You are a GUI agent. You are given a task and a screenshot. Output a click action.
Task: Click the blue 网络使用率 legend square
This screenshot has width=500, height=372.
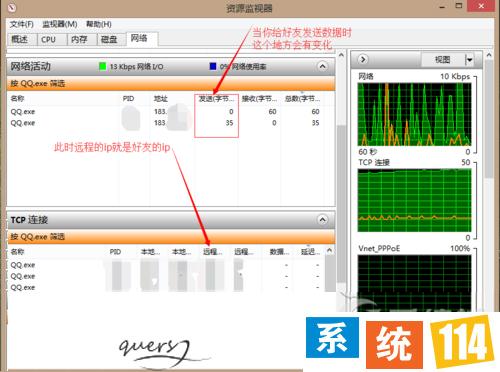[213, 66]
